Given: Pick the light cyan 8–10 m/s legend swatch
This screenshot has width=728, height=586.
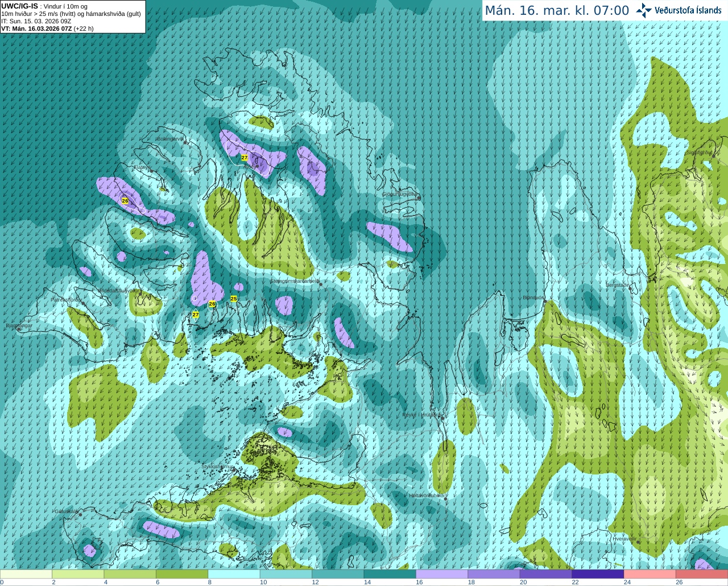Looking at the screenshot, I should point(234,574).
